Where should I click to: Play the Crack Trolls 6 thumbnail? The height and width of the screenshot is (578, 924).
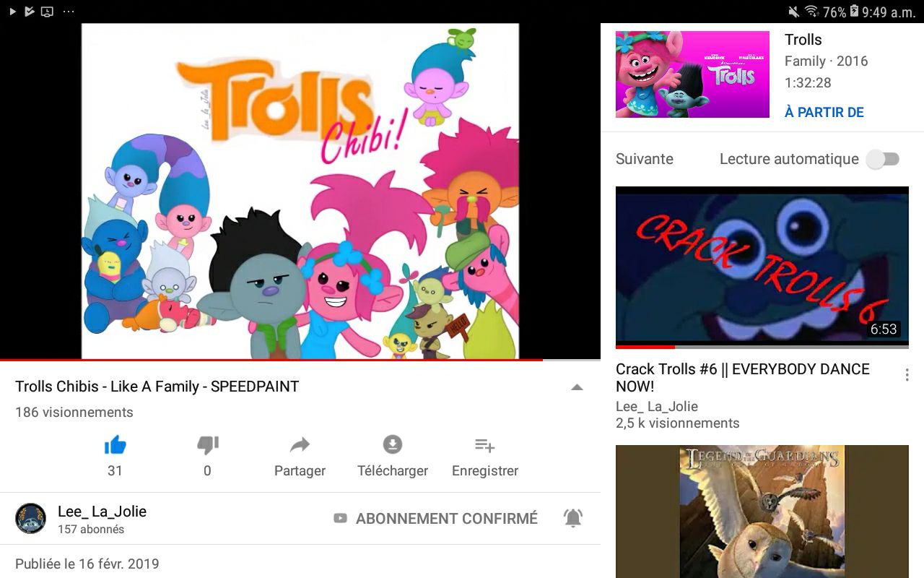point(762,267)
